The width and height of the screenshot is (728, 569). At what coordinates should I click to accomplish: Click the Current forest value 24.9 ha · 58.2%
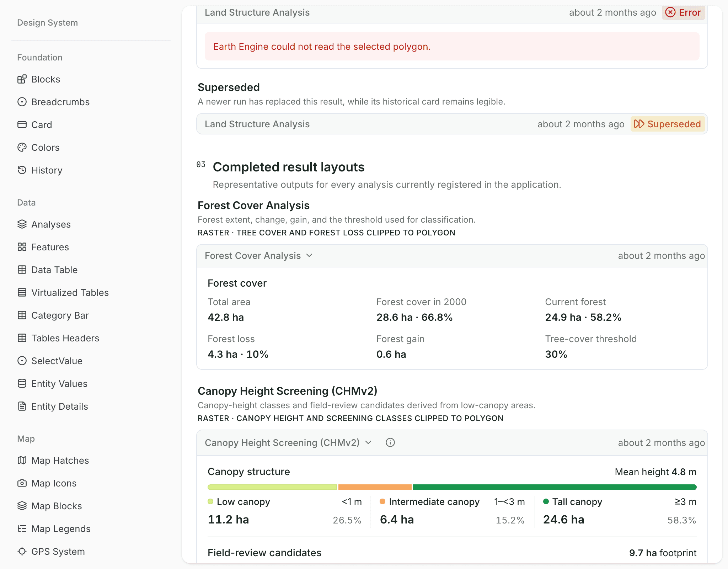pyautogui.click(x=583, y=317)
